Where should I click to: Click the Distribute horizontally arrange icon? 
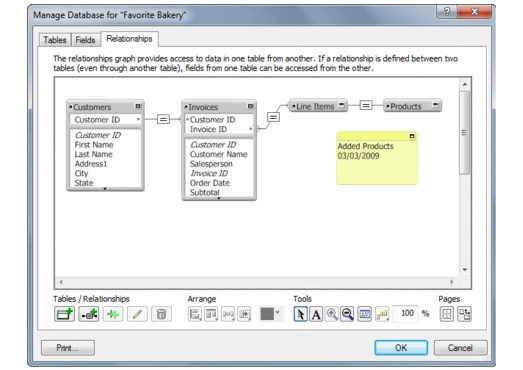tap(228, 314)
